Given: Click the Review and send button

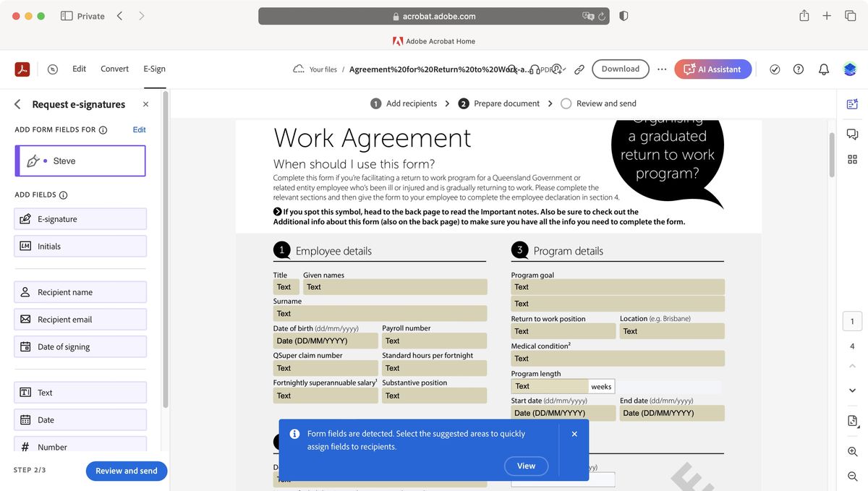Looking at the screenshot, I should 126,471.
